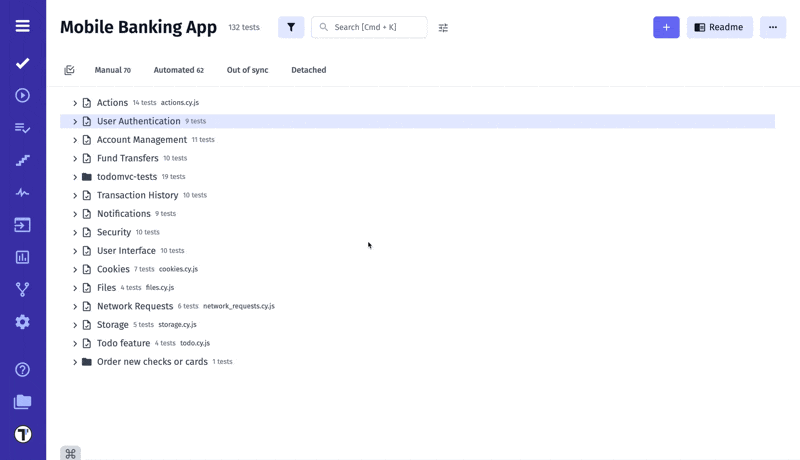Expand the todomvc-tests folder
This screenshot has height=460, width=800.
click(75, 177)
